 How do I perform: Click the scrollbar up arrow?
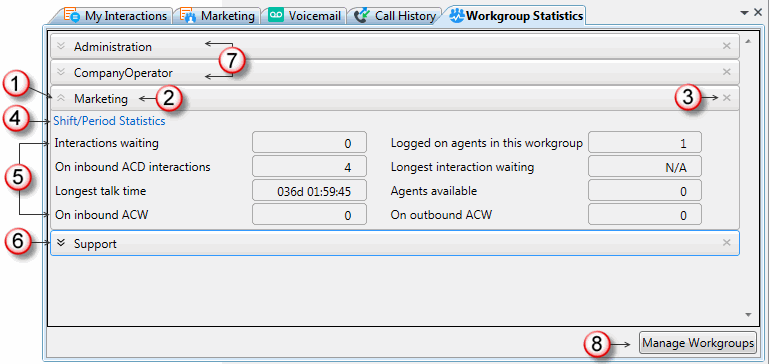(x=748, y=42)
